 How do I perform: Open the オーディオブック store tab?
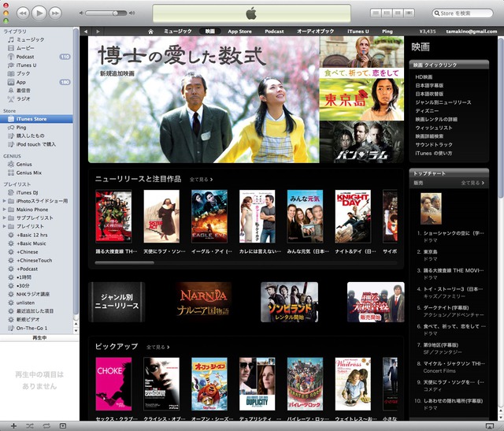click(x=315, y=32)
